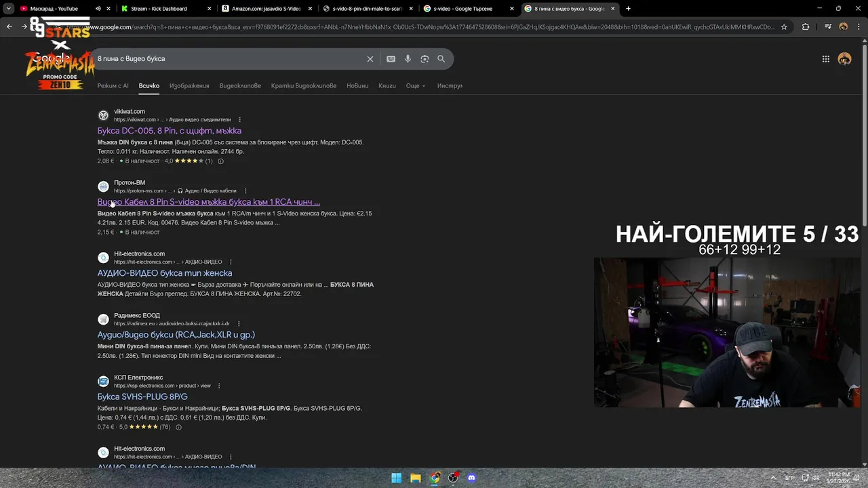The height and width of the screenshot is (488, 868).
Task: Open more options for first Hit-electronics result
Action: click(231, 262)
